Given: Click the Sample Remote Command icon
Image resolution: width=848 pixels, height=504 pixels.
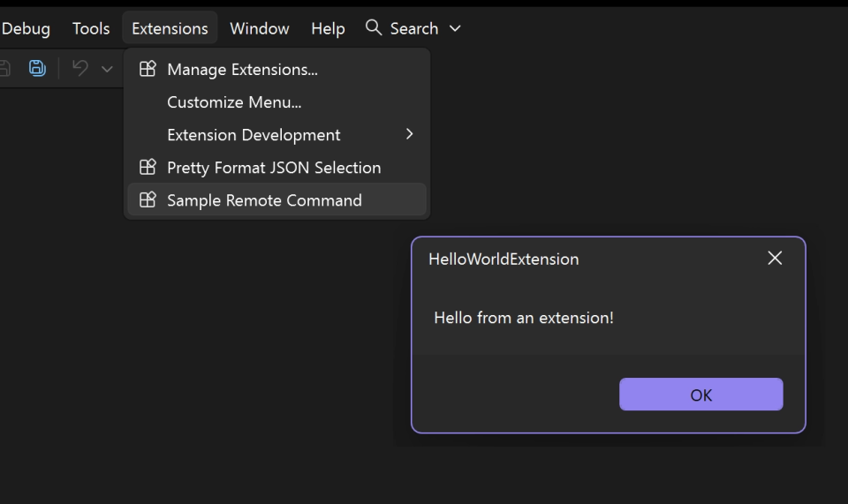Looking at the screenshot, I should (x=148, y=199).
